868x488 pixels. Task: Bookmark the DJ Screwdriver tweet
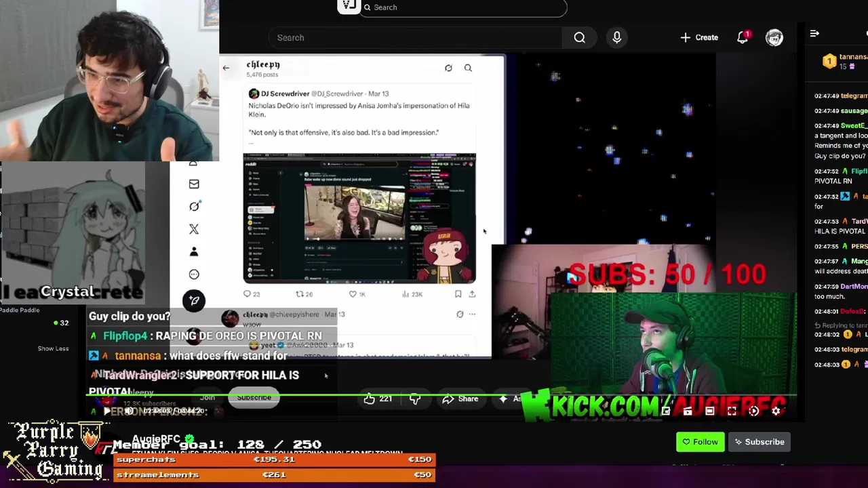click(458, 294)
